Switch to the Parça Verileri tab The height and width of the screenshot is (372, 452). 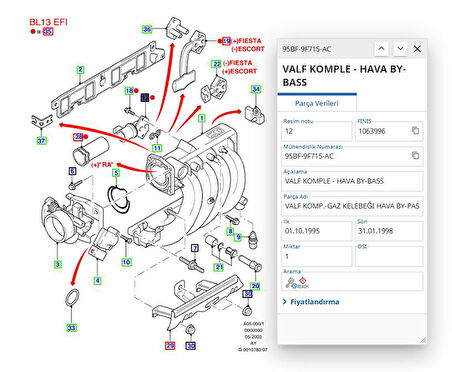pos(317,103)
